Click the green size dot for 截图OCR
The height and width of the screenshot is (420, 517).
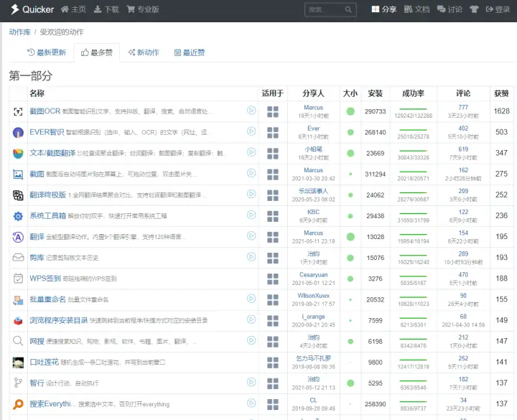[x=350, y=111]
